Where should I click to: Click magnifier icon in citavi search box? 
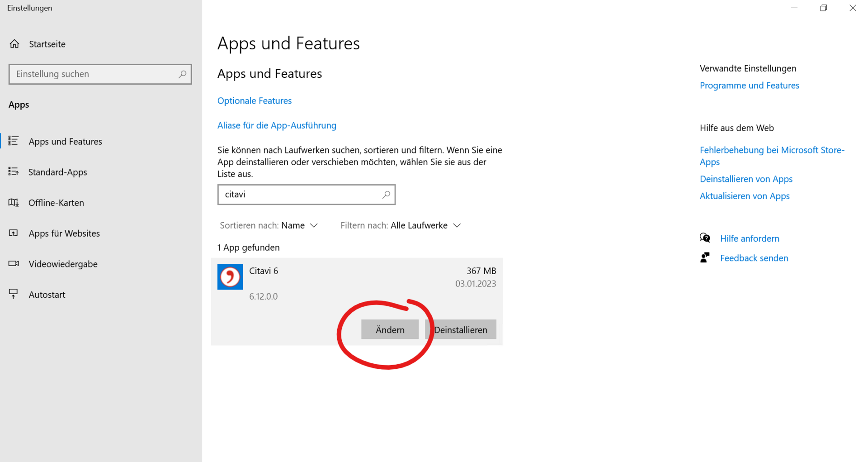[x=386, y=195]
